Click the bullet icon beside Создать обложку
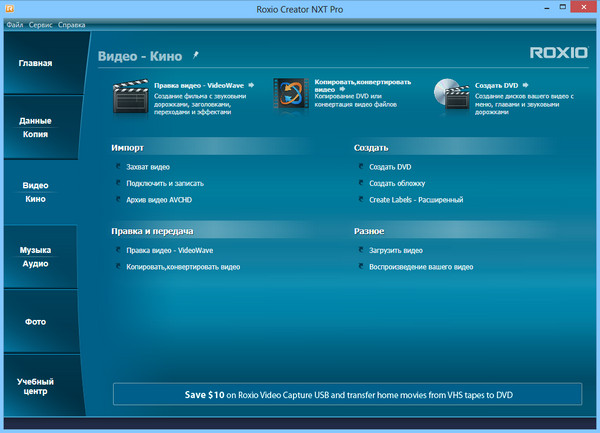The height and width of the screenshot is (433, 600). [361, 184]
